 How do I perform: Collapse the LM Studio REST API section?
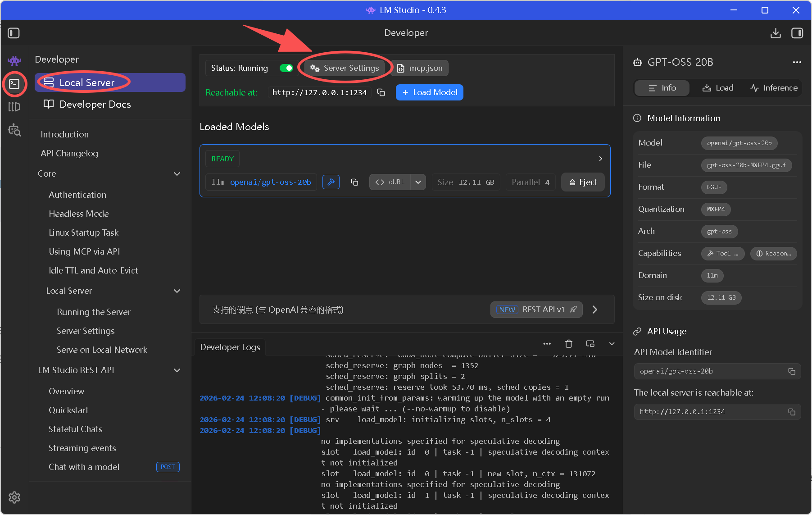177,370
